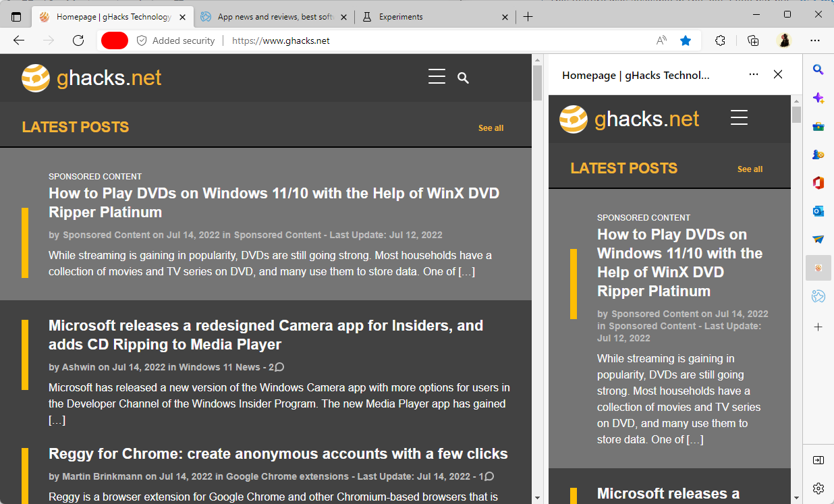This screenshot has width=834, height=504.
Task: Click See all link in main page
Action: click(x=491, y=128)
